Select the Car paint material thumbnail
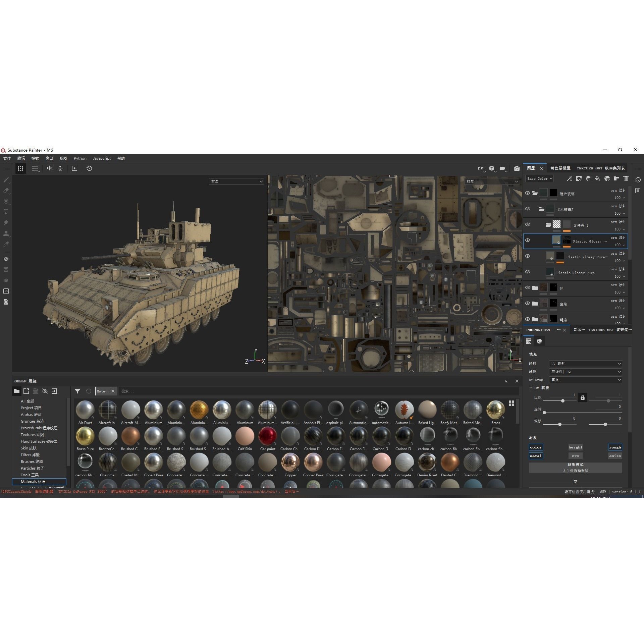 pyautogui.click(x=267, y=436)
